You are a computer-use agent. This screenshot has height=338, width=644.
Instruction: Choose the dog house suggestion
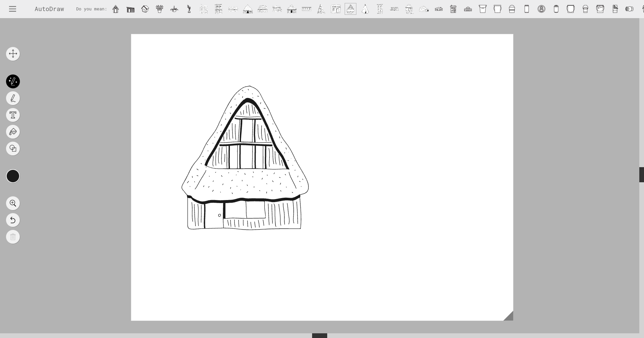tap(116, 9)
